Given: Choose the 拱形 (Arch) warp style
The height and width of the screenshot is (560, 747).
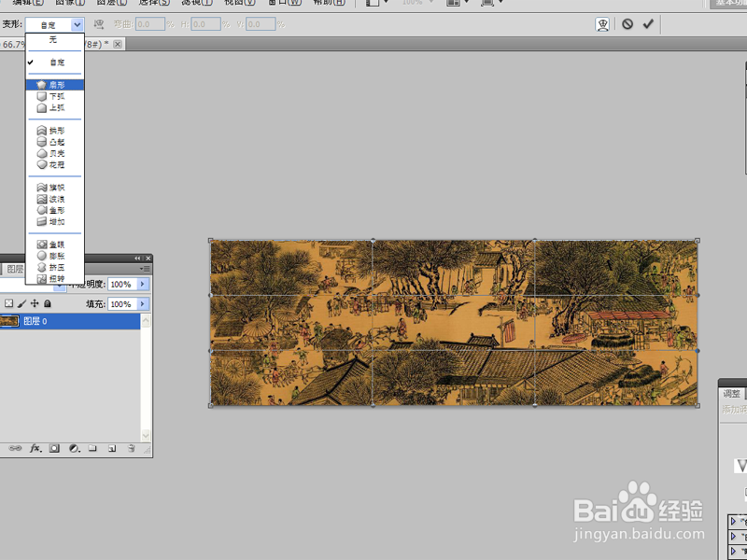Looking at the screenshot, I should point(55,131).
